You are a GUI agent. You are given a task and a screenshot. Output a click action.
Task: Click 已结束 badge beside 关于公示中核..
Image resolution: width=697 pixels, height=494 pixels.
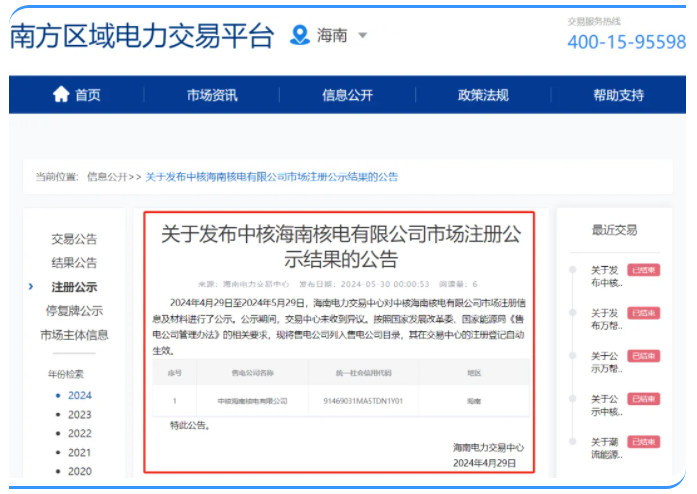(644, 399)
